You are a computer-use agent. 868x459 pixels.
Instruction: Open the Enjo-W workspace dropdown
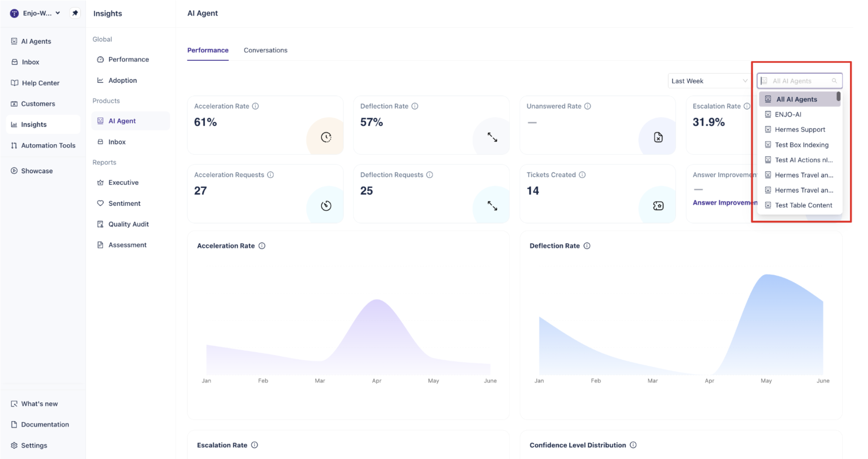pos(35,13)
